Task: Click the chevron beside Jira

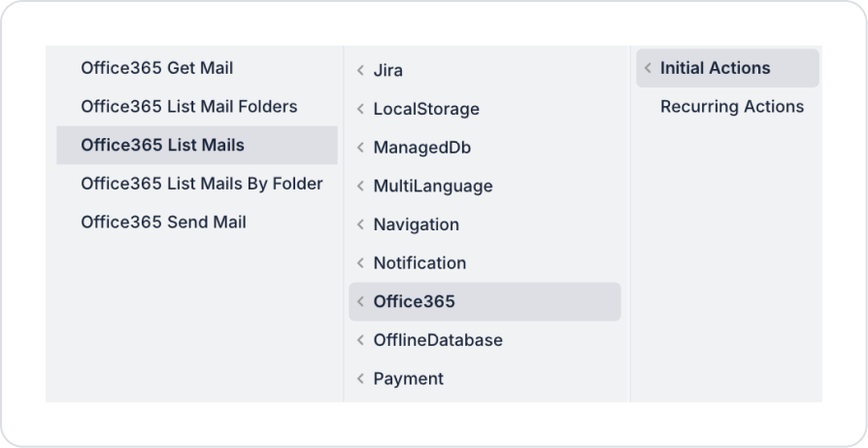Action: [x=360, y=70]
